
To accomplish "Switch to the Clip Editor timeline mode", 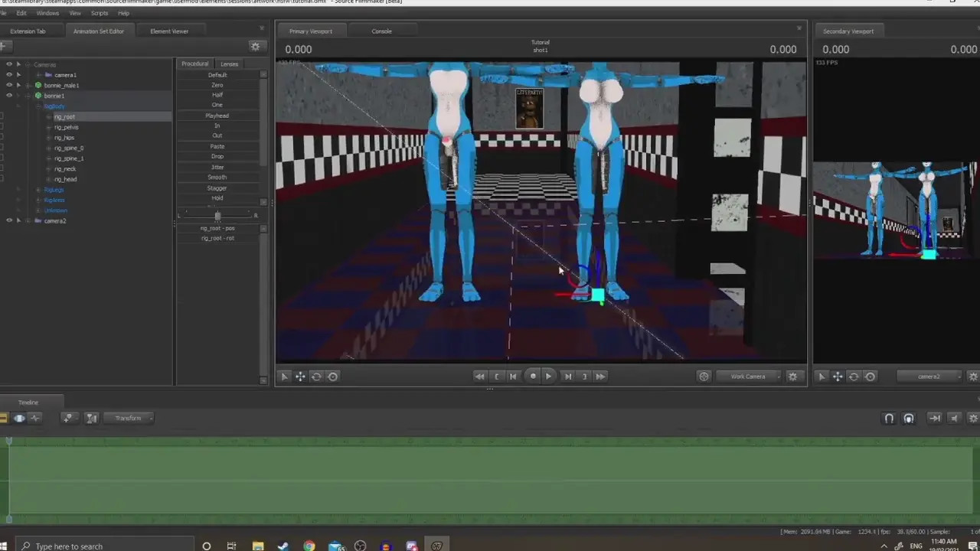I will click(4, 418).
